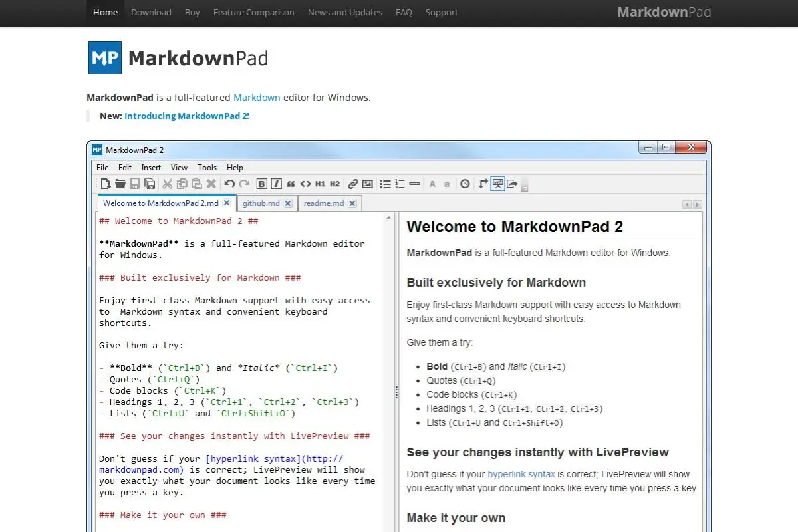798x532 pixels.
Task: Apply italic formatting with the I icon
Action: 276,184
